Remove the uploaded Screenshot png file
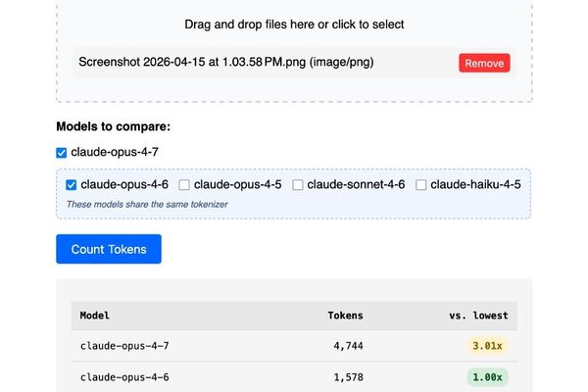 (x=484, y=63)
